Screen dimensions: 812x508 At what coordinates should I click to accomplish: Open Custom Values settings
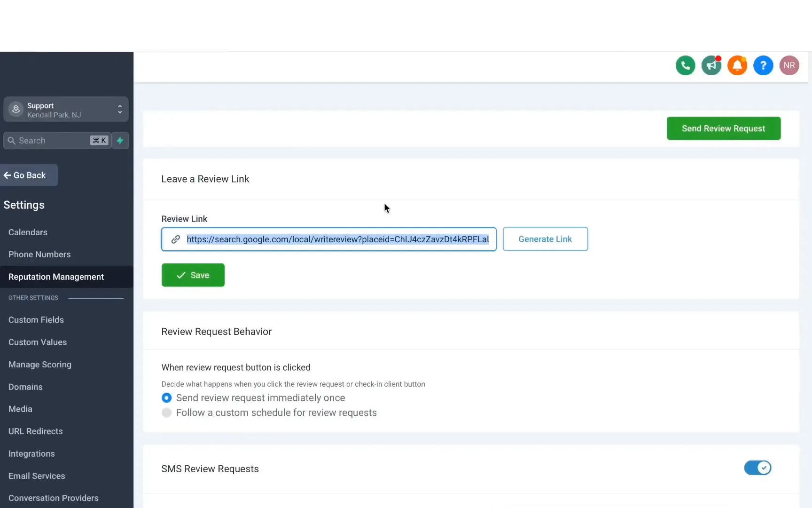tap(38, 342)
